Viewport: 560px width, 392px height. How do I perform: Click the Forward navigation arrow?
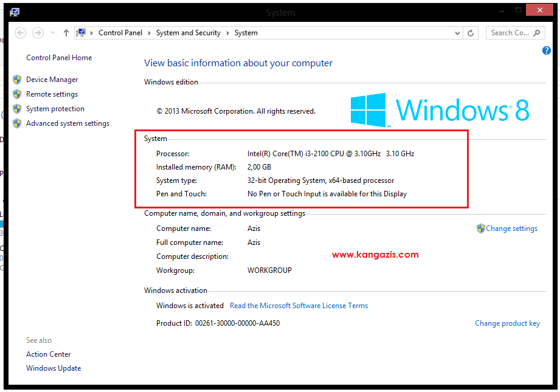(38, 33)
